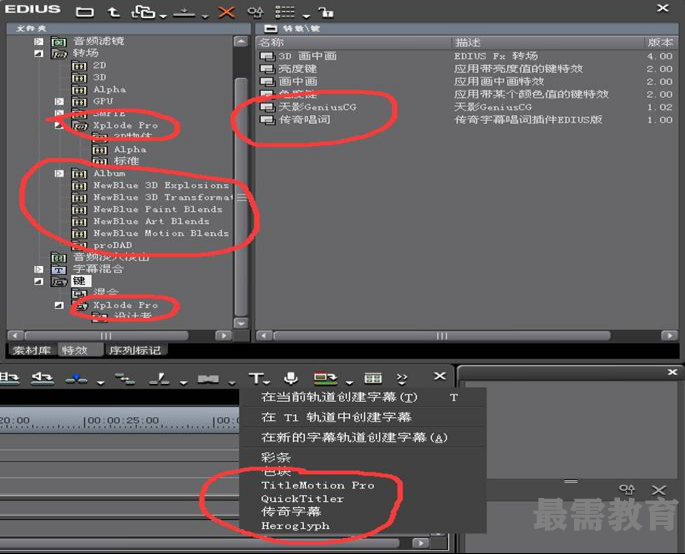Click the lock effects icon
685x554 pixels.
(x=326, y=12)
